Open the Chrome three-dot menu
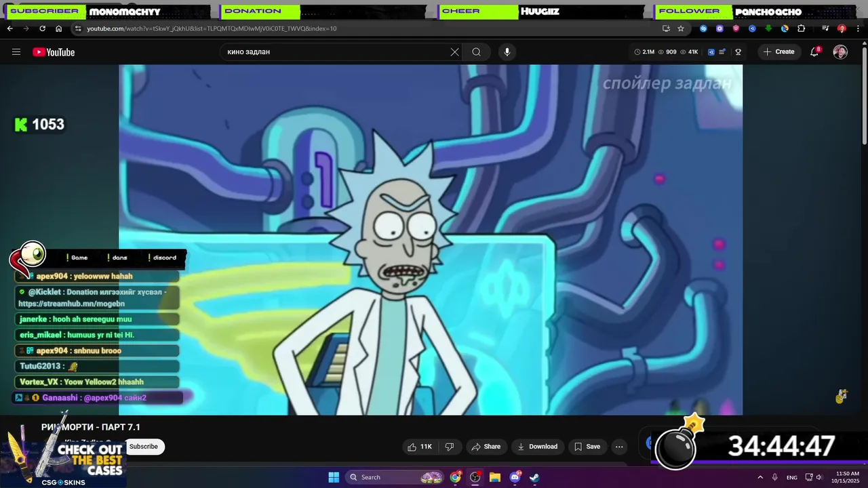Viewport: 868px width, 488px height. 857,28
